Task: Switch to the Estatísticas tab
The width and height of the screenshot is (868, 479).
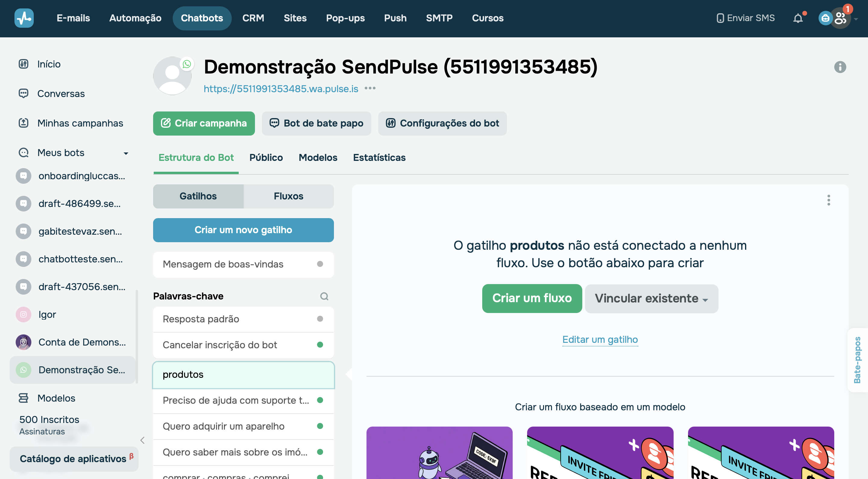Action: point(379,158)
